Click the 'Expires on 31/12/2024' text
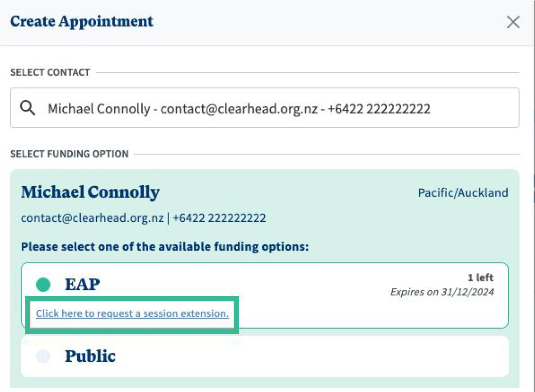This screenshot has height=392, width=535. tap(442, 292)
